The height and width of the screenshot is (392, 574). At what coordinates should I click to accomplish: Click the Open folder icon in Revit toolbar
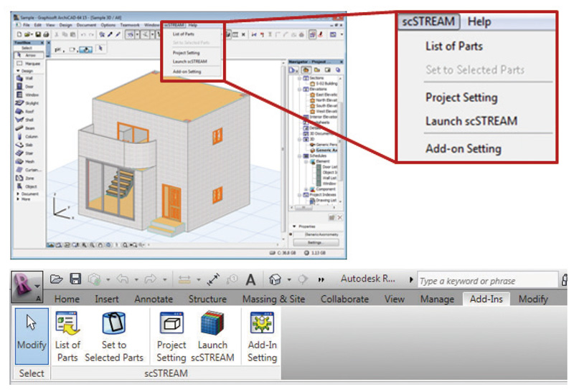coord(57,279)
